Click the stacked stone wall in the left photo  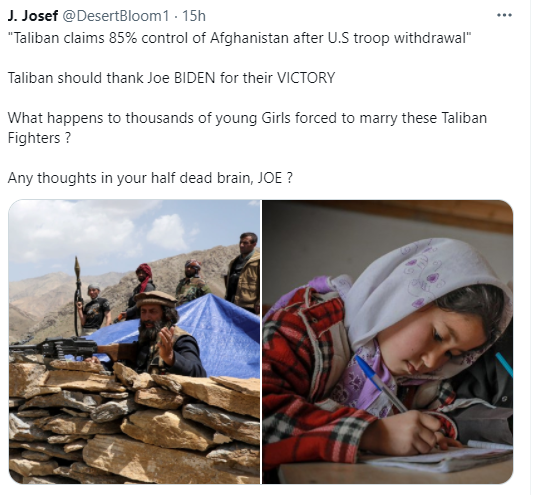click(x=134, y=422)
